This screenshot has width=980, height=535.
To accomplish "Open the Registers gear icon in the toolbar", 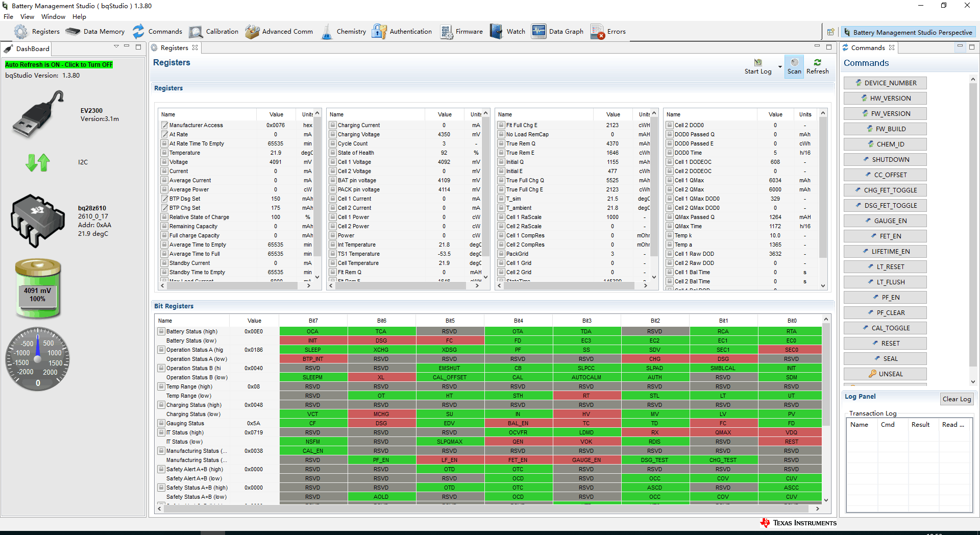I will [21, 32].
